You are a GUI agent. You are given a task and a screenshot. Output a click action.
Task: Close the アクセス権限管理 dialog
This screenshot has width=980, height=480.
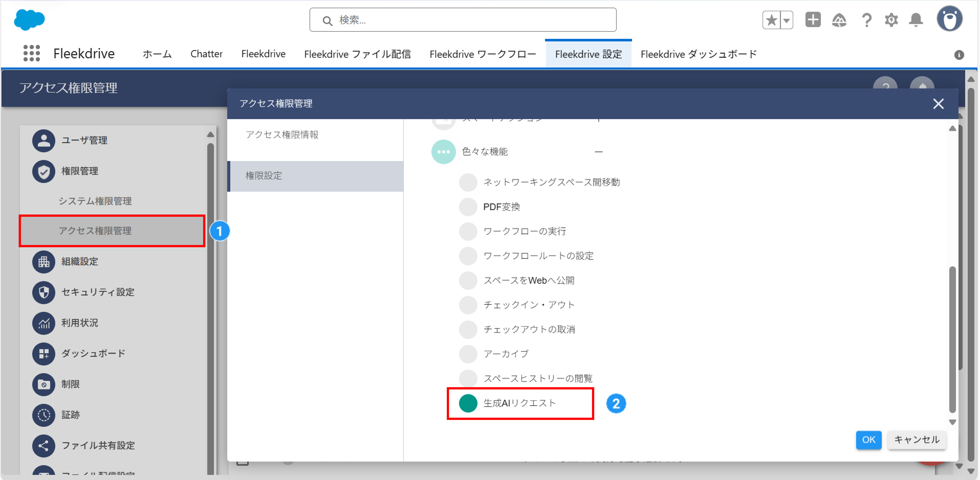pyautogui.click(x=938, y=104)
